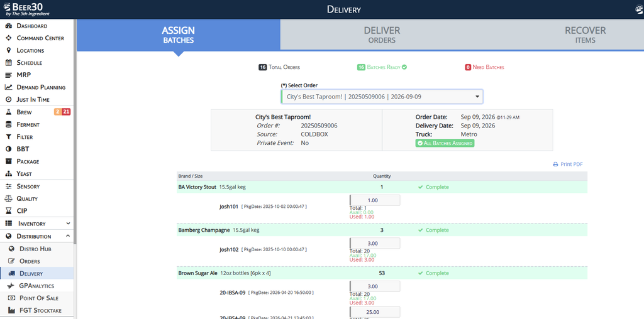Image resolution: width=644 pixels, height=319 pixels.
Task: Click the All Batches Assigned badge
Action: (x=445, y=143)
